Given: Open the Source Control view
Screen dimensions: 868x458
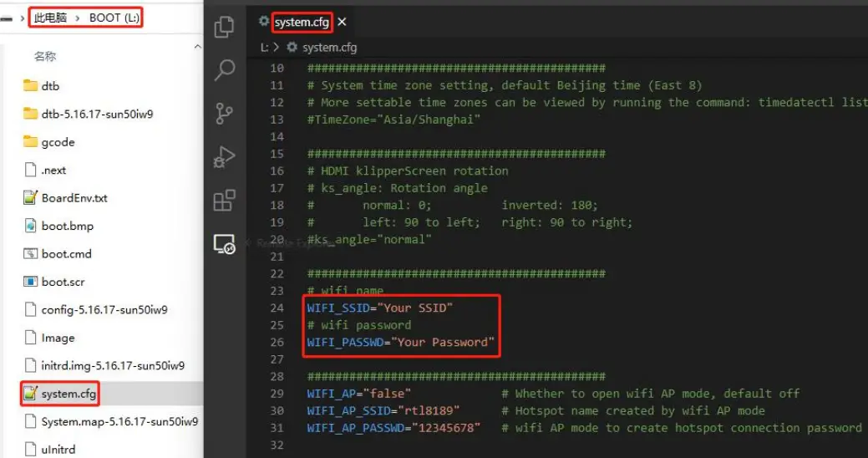Looking at the screenshot, I should tap(224, 114).
